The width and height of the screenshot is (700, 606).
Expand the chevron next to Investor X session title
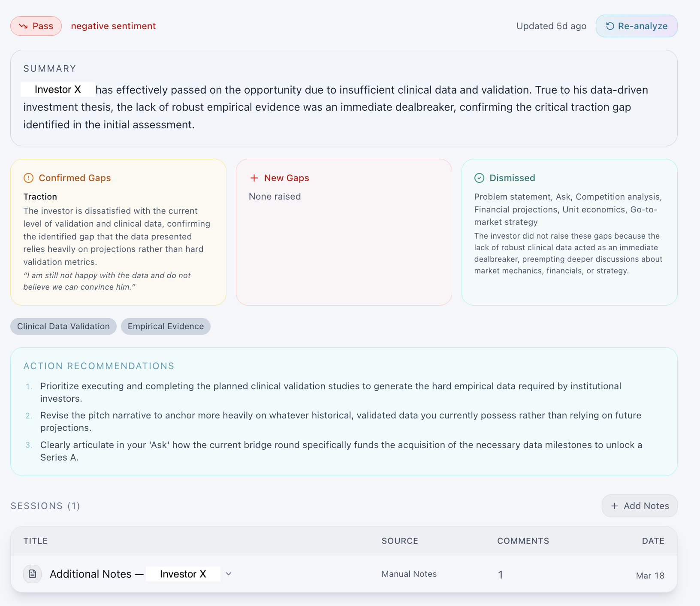tap(229, 574)
